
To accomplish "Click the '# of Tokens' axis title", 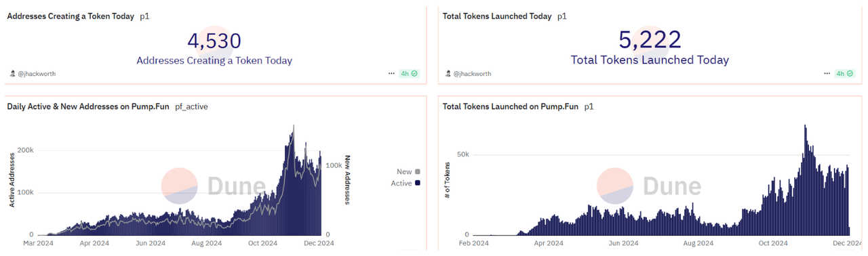I will point(447,179).
